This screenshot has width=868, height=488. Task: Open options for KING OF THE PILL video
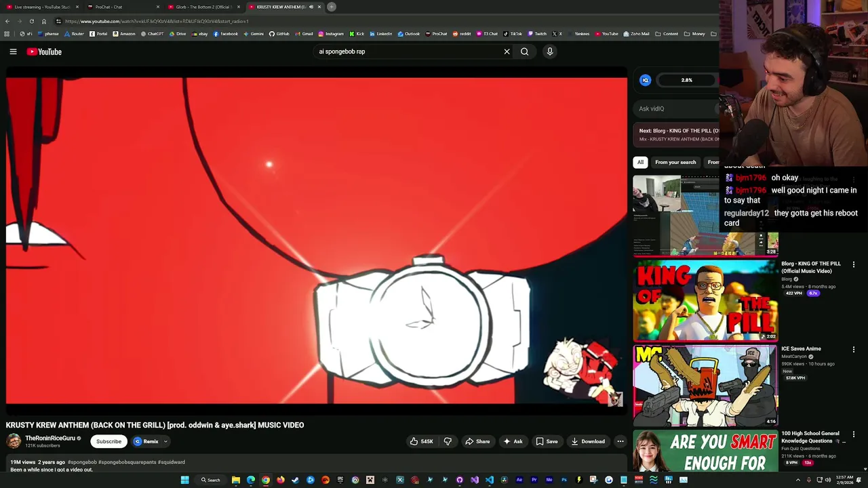coord(854,264)
